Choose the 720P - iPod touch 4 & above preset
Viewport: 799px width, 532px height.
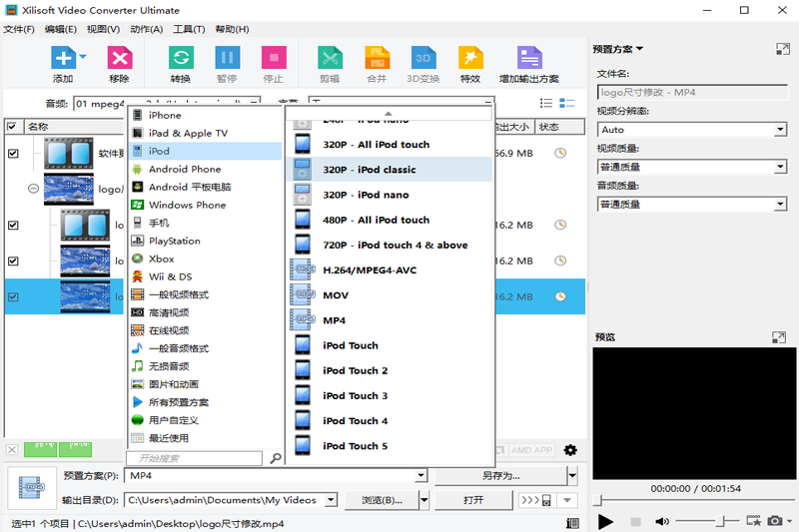(x=395, y=246)
